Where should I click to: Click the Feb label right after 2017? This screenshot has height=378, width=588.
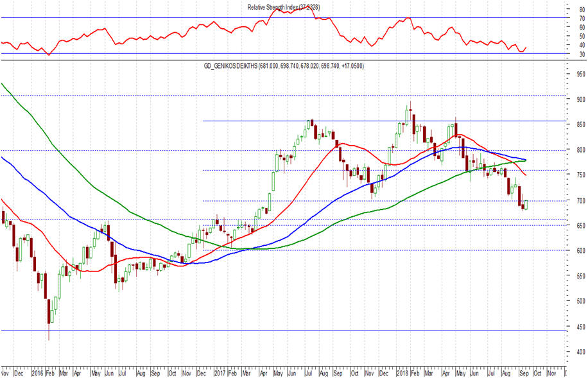[232, 374]
